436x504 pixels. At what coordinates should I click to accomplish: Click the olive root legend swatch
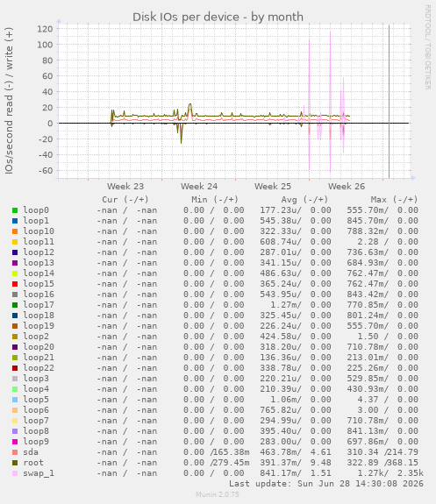(15, 463)
